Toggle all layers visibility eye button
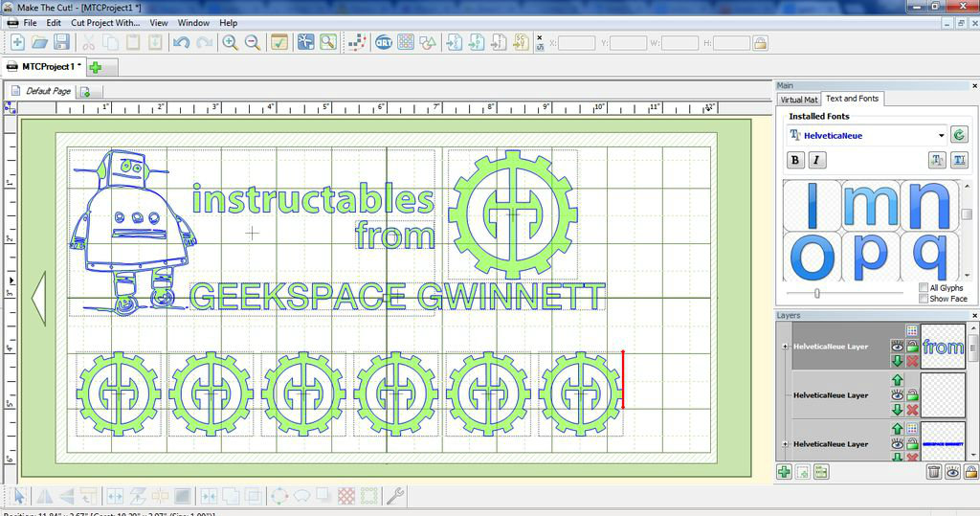The height and width of the screenshot is (516, 980). pos(952,472)
